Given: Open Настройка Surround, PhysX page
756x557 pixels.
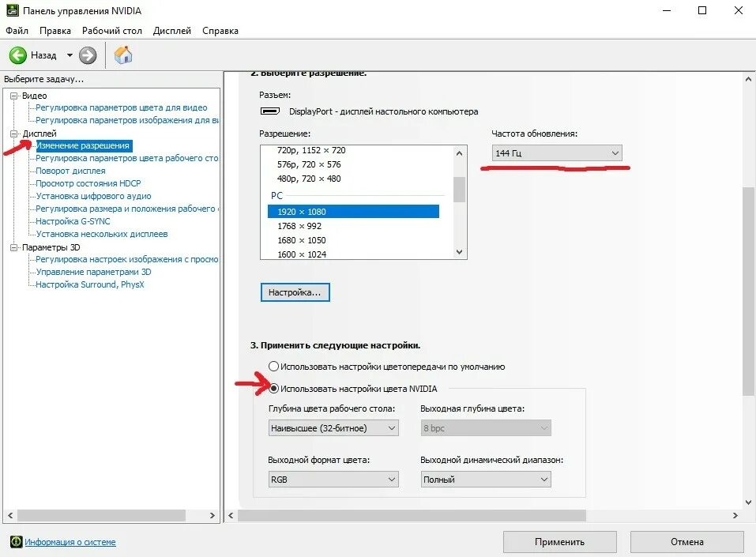Looking at the screenshot, I should [x=90, y=284].
